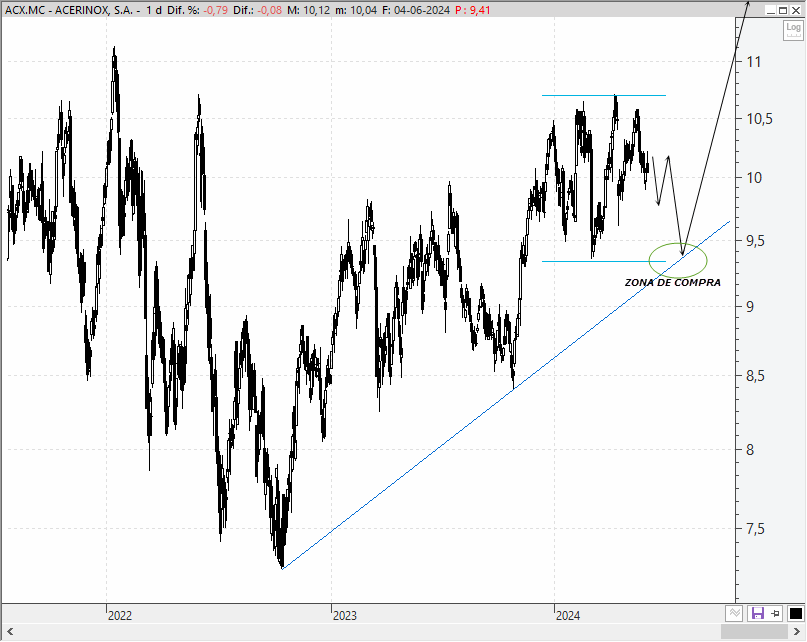
Task: Open the black color swatch
Action: (x=796, y=614)
